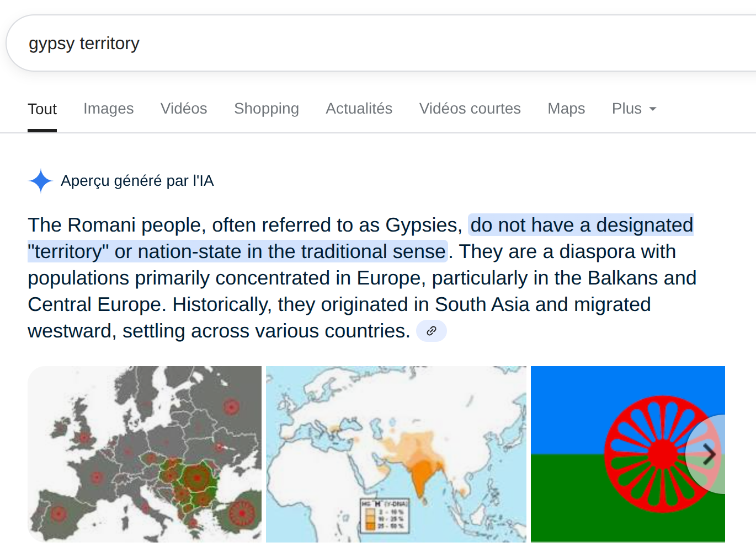Click the blue AI sparkle icon
Screen dimensions: 756x553
(40, 181)
